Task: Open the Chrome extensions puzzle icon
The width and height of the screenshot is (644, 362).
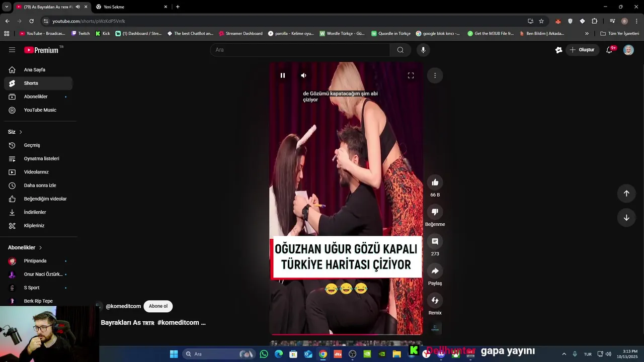Action: (x=595, y=21)
